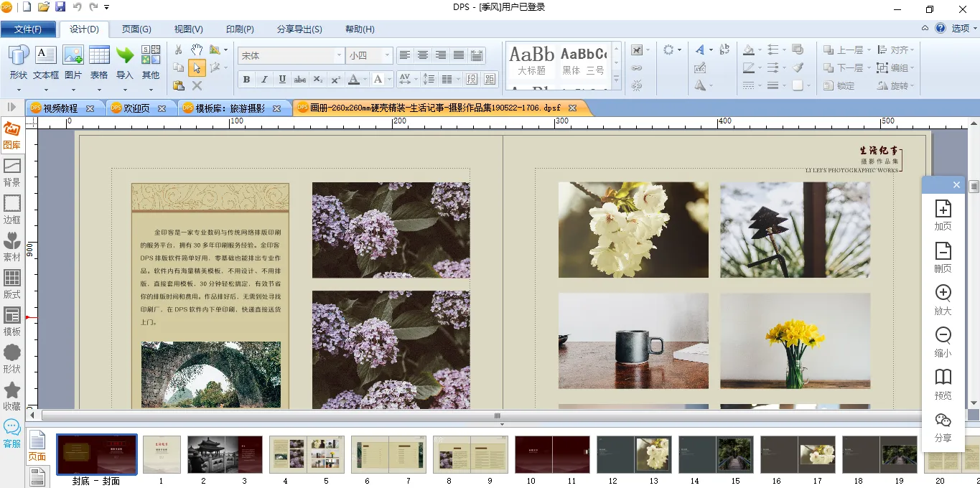Click 删页 delete page icon

943,257
